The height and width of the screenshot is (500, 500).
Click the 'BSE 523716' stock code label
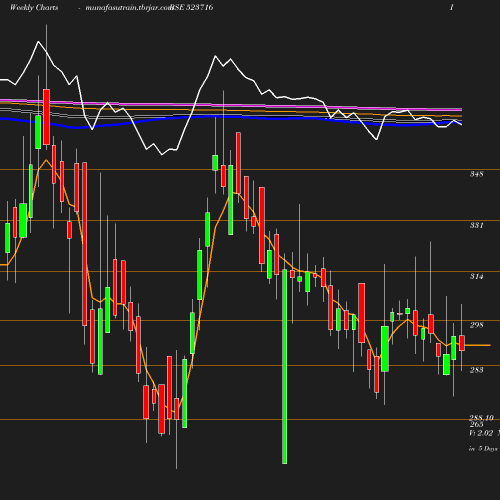coord(192,7)
